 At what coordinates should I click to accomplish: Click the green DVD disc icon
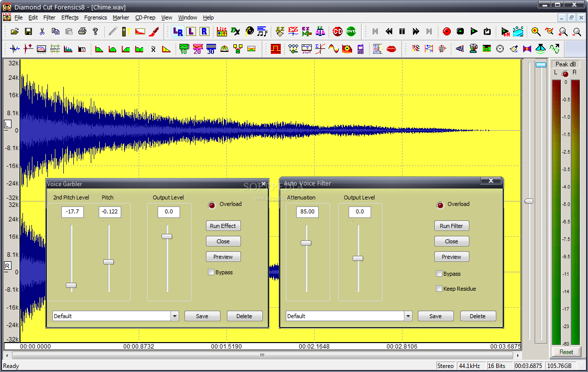351,31
